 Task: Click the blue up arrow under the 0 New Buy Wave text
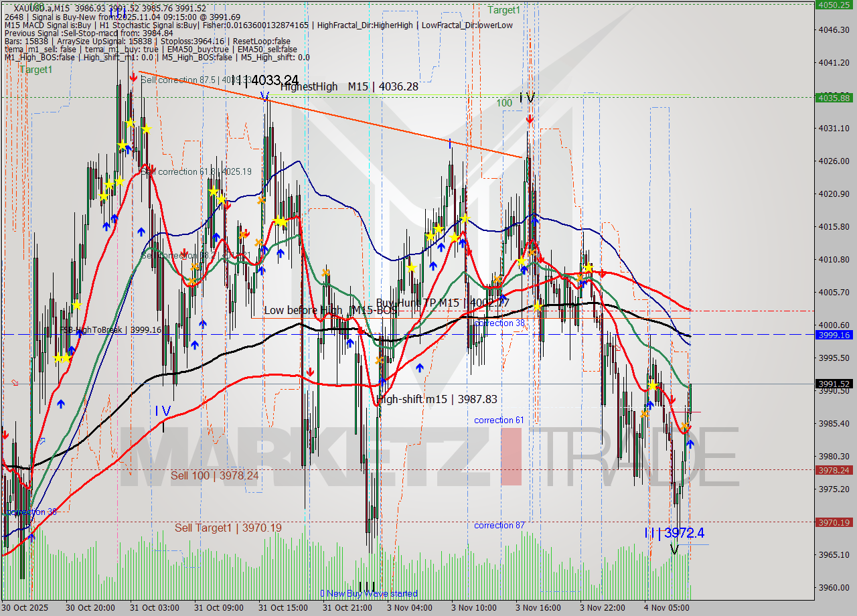pyautogui.click(x=382, y=381)
